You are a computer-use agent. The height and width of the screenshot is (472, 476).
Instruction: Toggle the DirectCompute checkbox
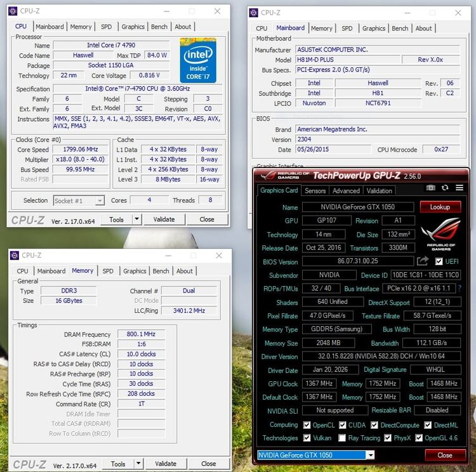374,425
